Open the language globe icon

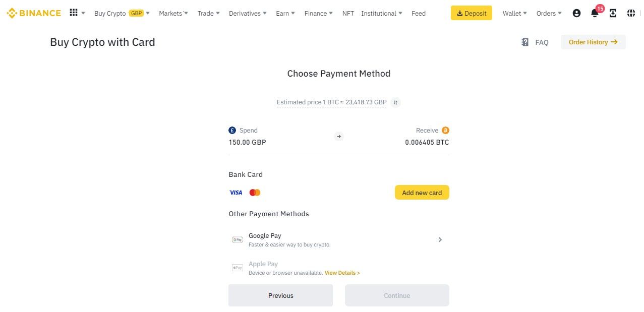631,14
